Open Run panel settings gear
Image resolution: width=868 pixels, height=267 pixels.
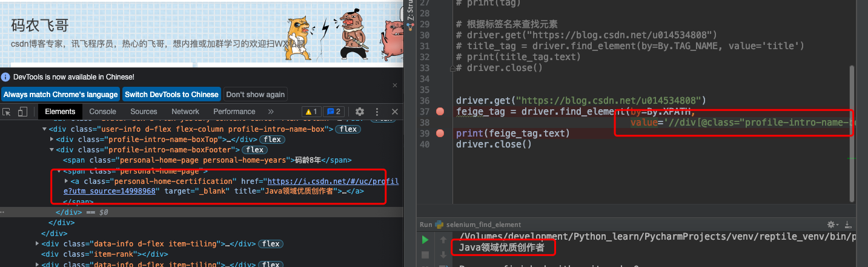click(832, 225)
